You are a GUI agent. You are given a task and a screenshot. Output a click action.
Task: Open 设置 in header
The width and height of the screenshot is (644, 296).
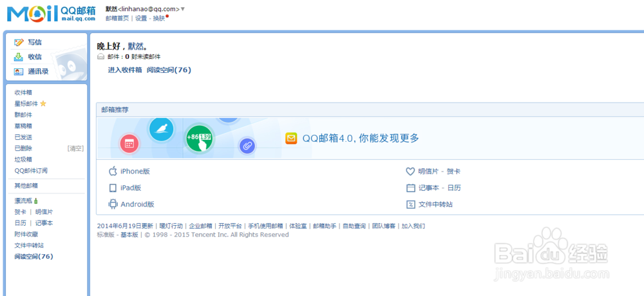pos(141,18)
